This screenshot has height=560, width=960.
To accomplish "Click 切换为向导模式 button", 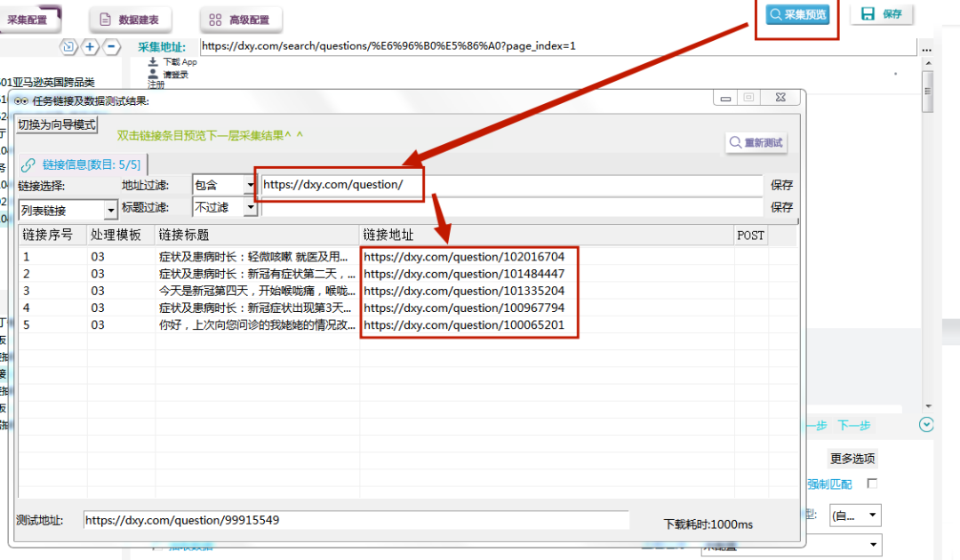I will [56, 124].
